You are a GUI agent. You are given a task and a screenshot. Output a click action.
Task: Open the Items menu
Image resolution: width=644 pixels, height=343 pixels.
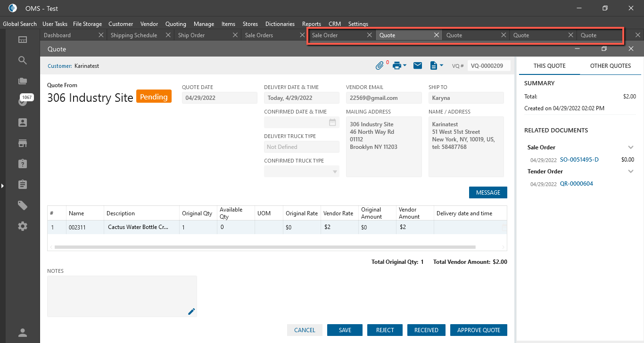point(228,24)
